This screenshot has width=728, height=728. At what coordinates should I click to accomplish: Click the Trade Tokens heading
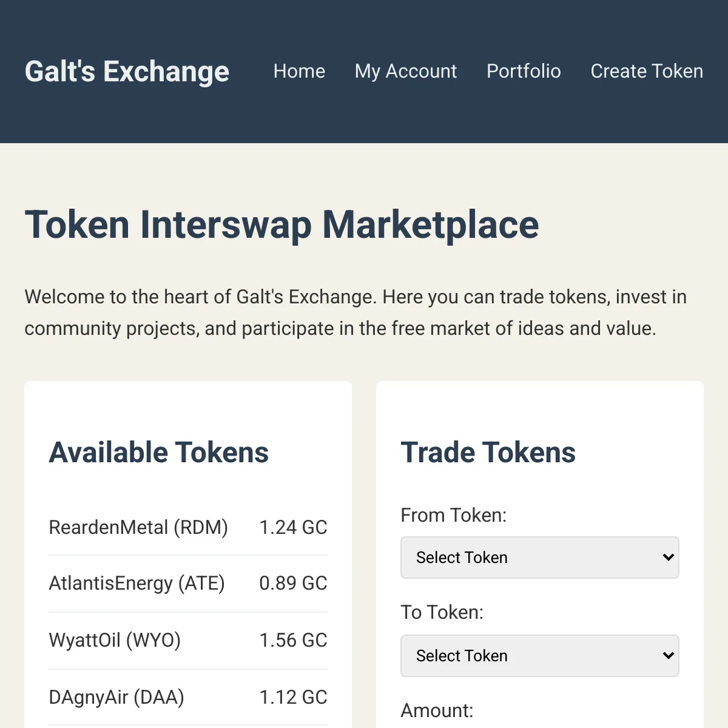(x=488, y=452)
